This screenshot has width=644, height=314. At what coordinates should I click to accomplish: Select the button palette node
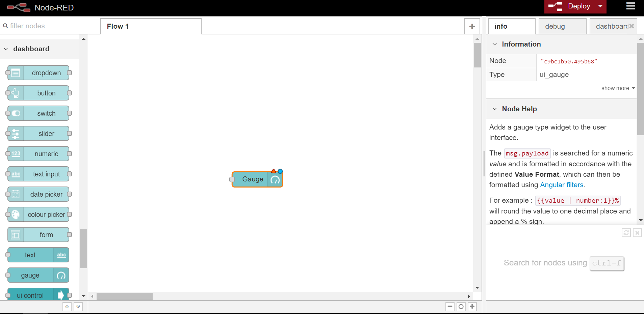pos(38,93)
